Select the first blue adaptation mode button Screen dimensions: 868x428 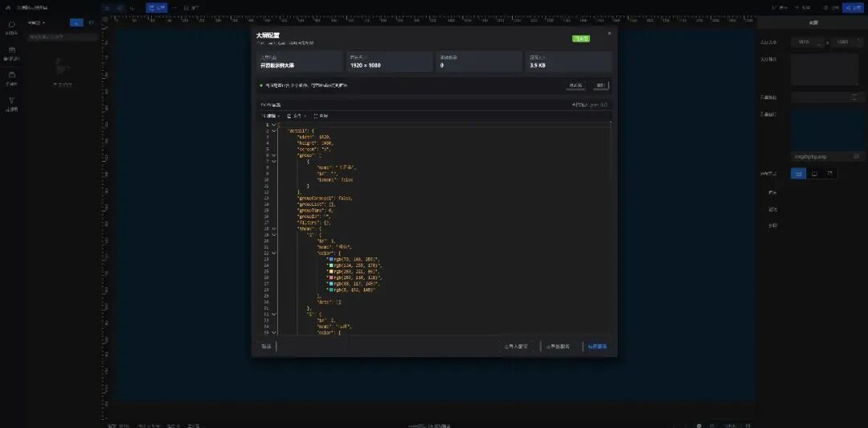[798, 174]
